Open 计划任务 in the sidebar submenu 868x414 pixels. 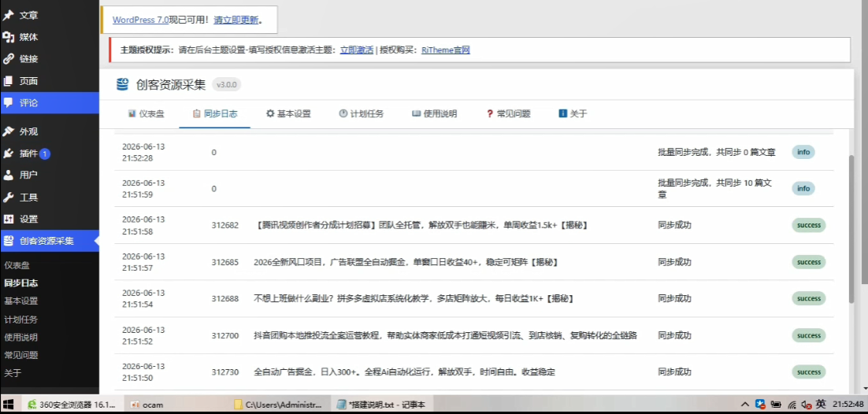click(x=21, y=320)
